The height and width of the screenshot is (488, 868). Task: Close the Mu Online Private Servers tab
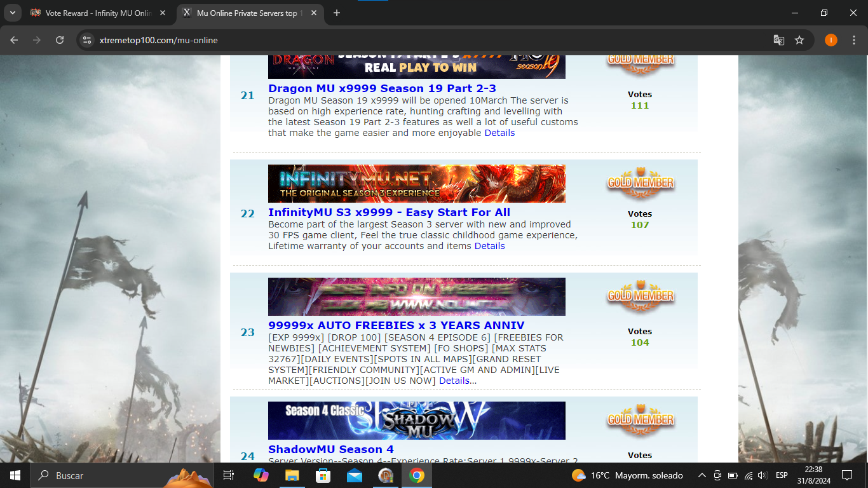[x=313, y=13]
